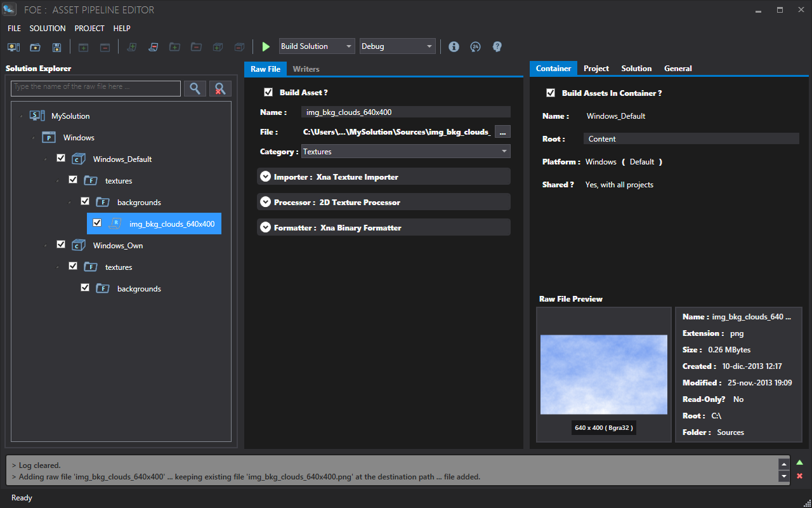Click the add folder toolbar icon
The height and width of the screenshot is (508, 812).
(x=174, y=46)
